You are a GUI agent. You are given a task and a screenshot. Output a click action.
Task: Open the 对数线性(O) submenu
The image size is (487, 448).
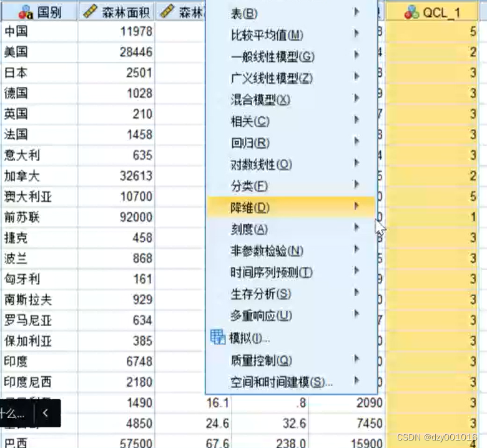(292, 164)
